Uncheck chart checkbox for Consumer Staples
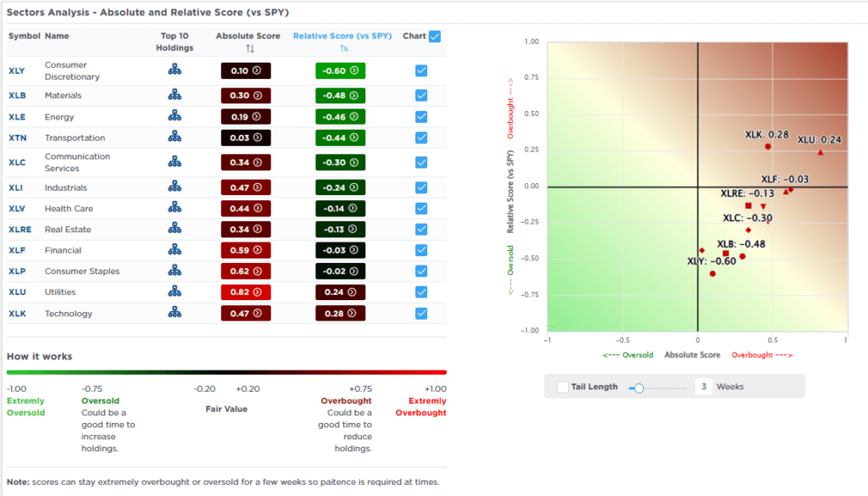The height and width of the screenshot is (496, 868). point(421,270)
